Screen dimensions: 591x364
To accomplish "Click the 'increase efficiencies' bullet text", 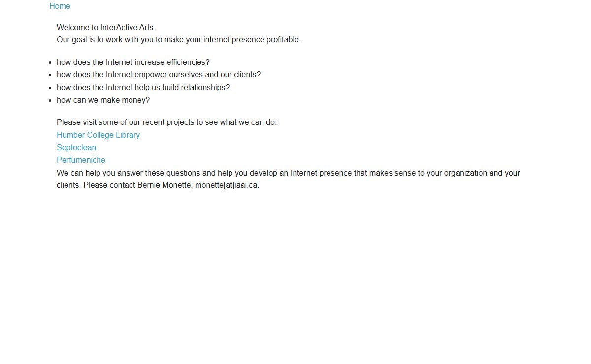I will (133, 62).
